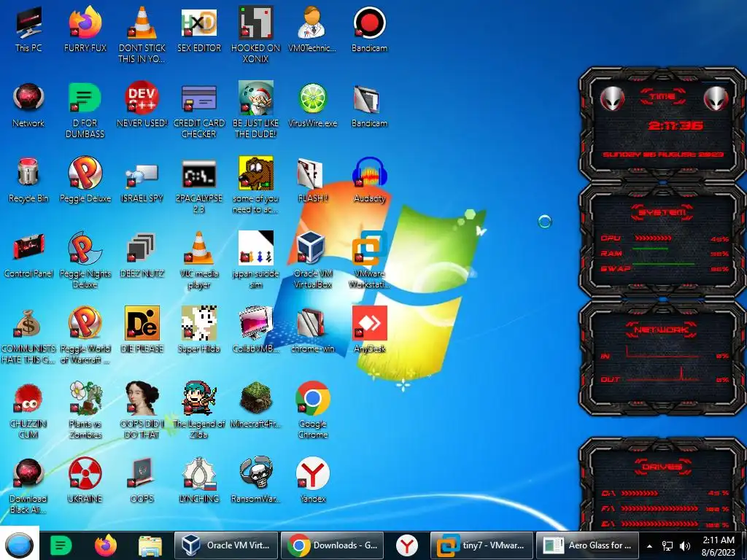Click the Yandex taskbar button
Image resolution: width=747 pixels, height=560 pixels.
click(x=407, y=545)
